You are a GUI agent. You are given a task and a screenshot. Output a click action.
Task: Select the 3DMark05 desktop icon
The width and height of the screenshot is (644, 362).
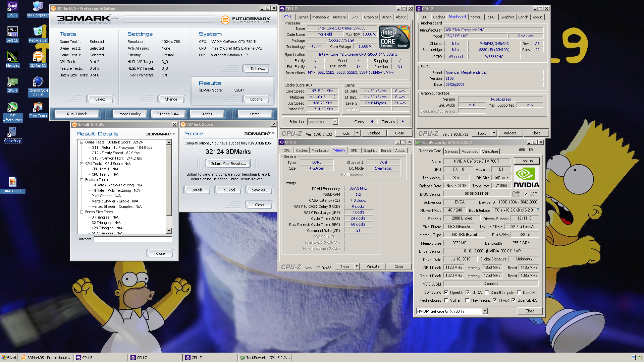point(38,59)
